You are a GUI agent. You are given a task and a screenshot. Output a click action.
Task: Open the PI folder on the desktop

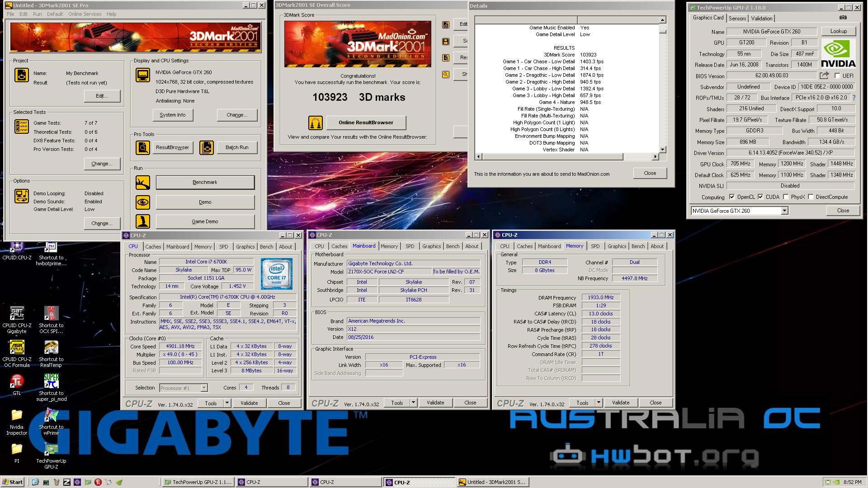click(x=17, y=453)
